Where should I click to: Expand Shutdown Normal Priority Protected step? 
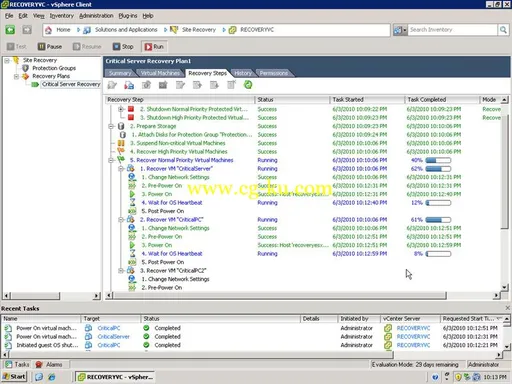[x=121, y=109]
